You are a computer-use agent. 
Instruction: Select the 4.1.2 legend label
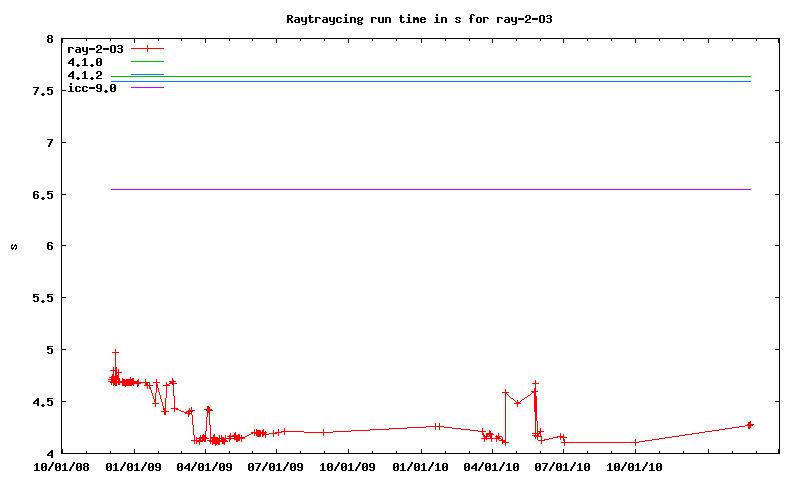click(x=85, y=75)
